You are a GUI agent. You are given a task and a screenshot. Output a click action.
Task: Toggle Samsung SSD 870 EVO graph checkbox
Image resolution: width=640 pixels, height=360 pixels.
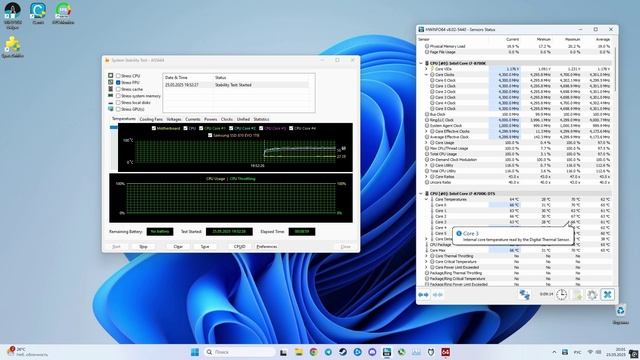[x=210, y=135]
